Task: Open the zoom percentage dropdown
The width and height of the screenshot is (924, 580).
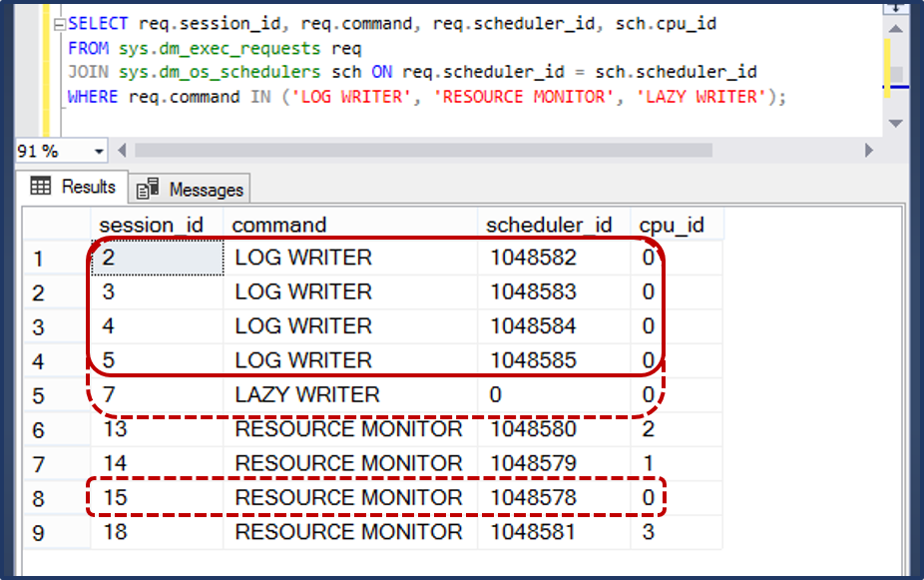Action: point(98,150)
